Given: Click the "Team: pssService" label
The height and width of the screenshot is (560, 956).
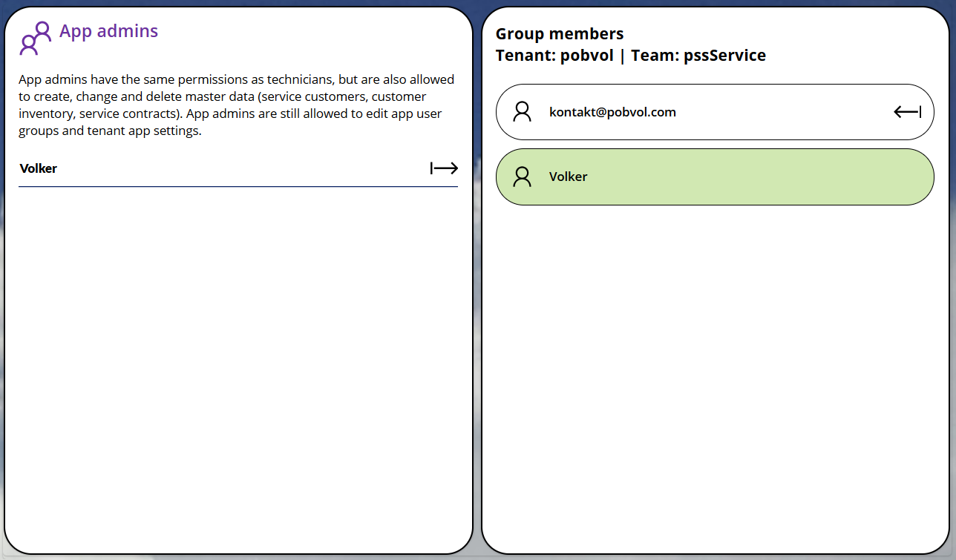Looking at the screenshot, I should (698, 56).
